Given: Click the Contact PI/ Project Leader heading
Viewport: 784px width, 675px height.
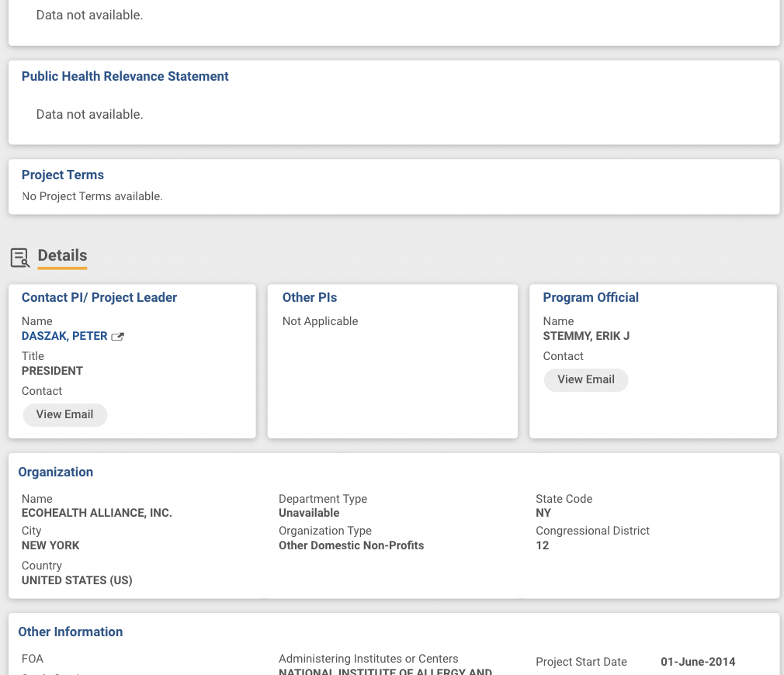Looking at the screenshot, I should (99, 297).
